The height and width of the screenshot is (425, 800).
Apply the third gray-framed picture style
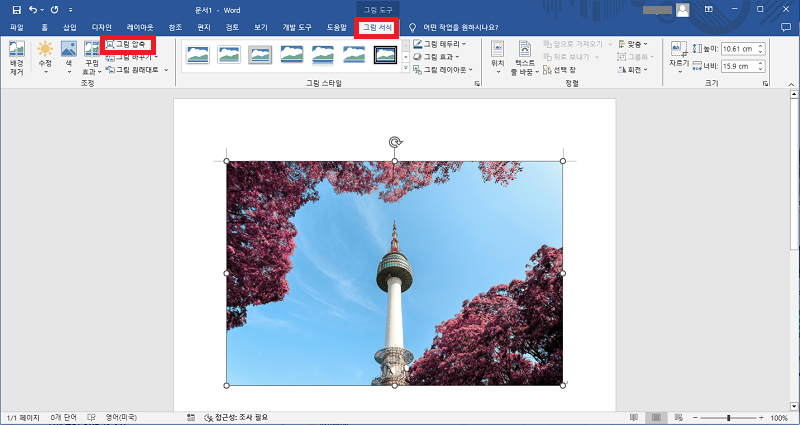click(x=260, y=54)
